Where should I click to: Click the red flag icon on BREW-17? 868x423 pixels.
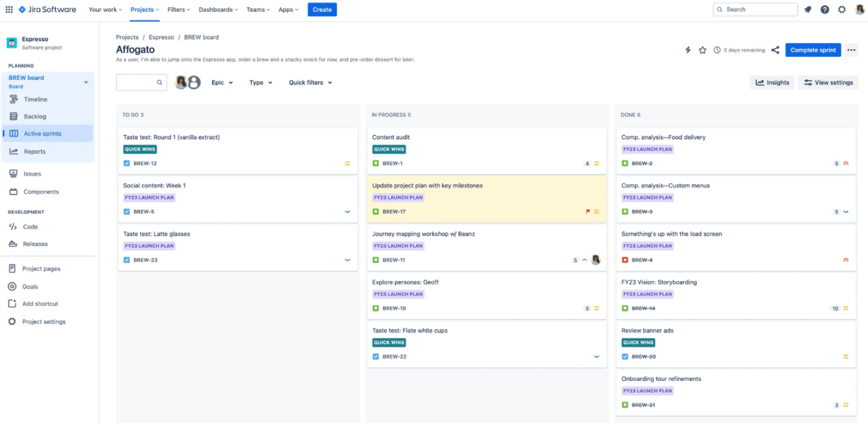click(x=588, y=212)
